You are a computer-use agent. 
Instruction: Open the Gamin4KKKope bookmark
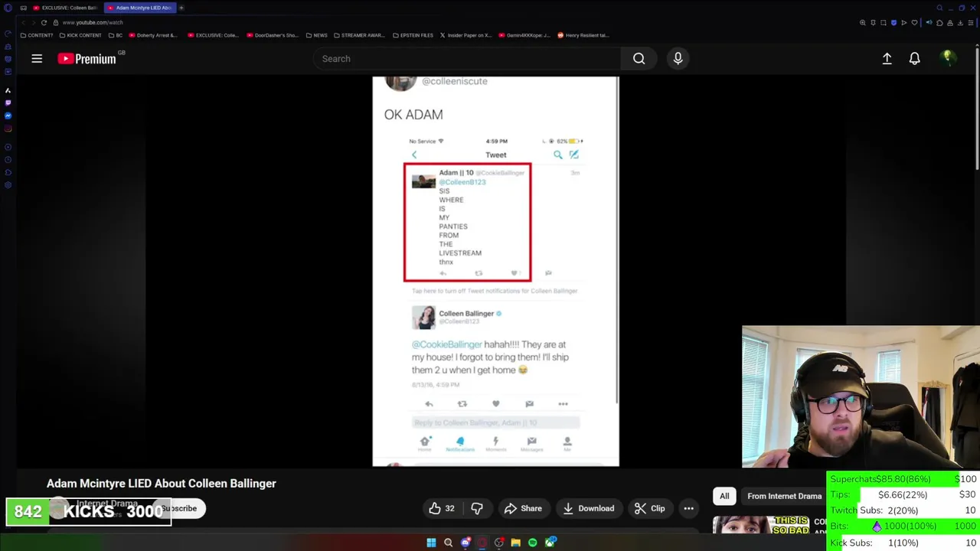point(524,35)
